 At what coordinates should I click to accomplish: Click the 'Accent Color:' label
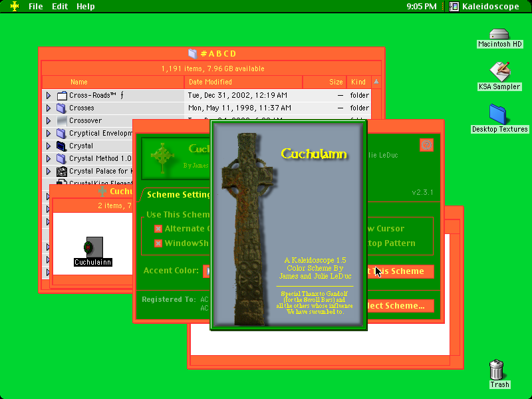tap(171, 271)
